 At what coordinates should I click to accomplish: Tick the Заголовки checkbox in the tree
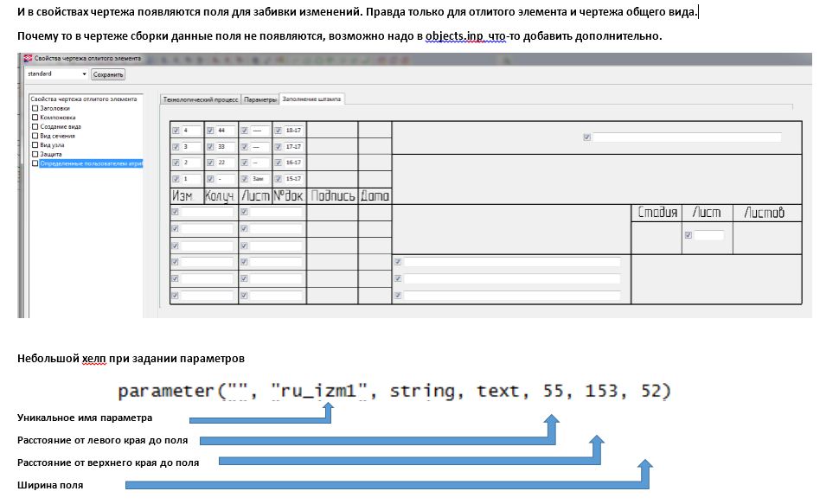[x=35, y=108]
